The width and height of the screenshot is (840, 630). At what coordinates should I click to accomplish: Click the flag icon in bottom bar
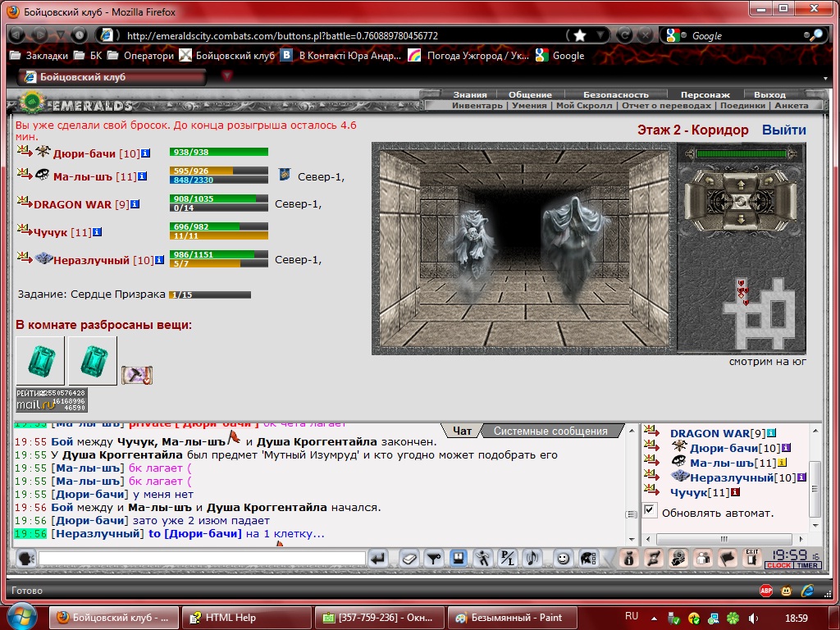[728, 559]
